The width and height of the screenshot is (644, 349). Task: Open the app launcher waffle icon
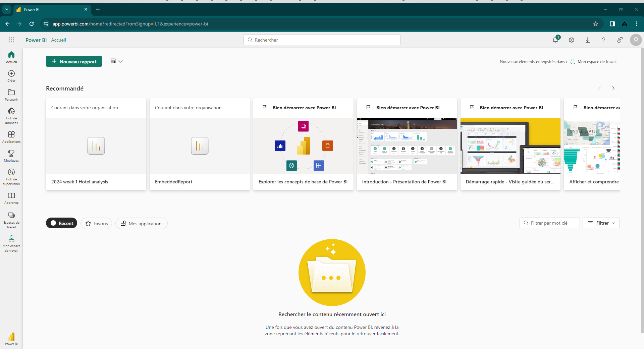[x=11, y=40]
